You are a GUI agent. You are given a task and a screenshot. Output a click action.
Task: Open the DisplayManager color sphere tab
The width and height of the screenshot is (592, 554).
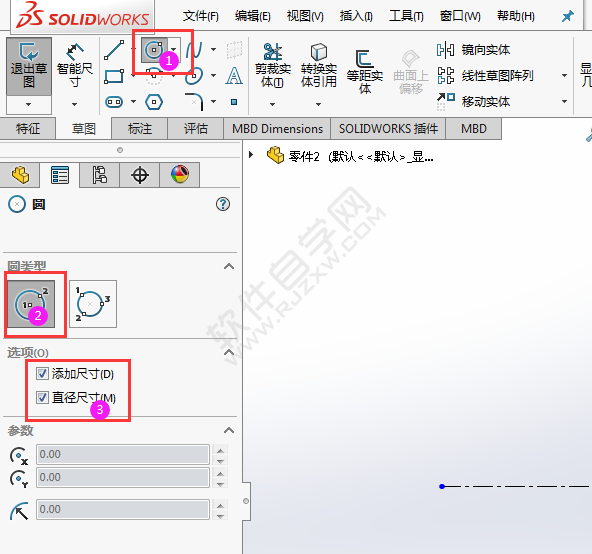click(180, 175)
